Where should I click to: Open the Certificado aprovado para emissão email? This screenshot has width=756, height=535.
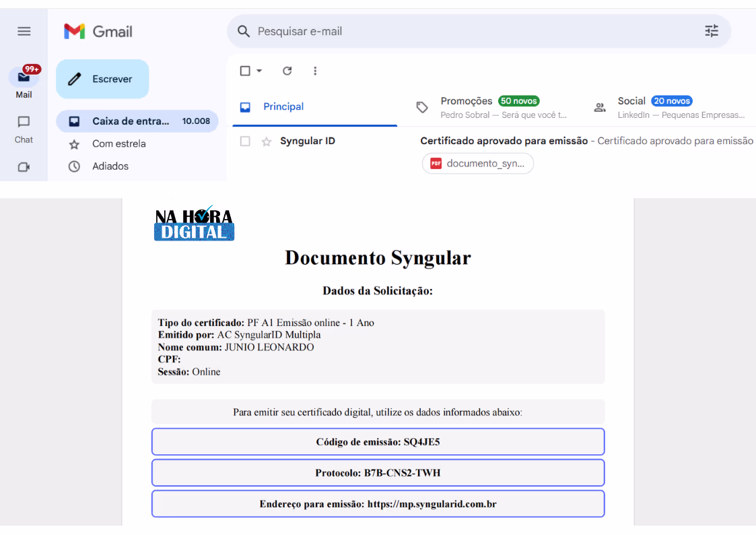point(504,141)
